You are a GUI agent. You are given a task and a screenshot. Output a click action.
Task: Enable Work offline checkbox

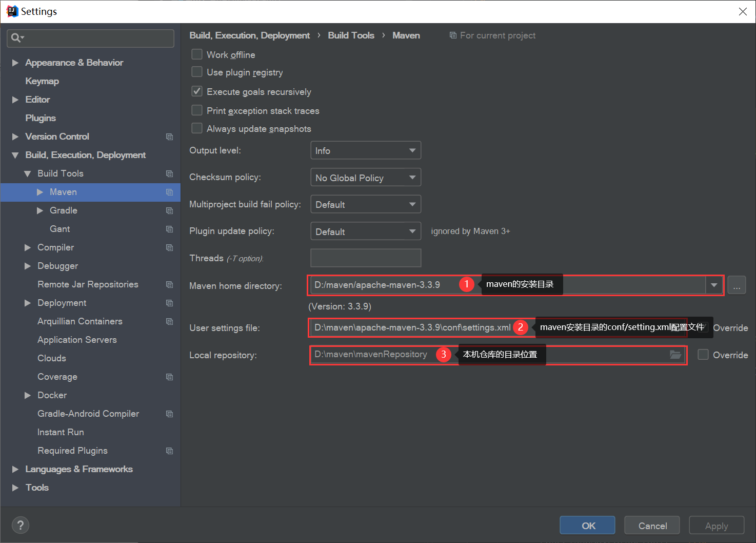197,54
